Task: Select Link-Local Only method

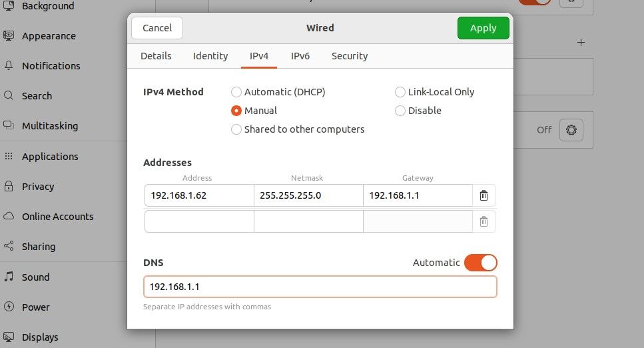Action: (400, 92)
